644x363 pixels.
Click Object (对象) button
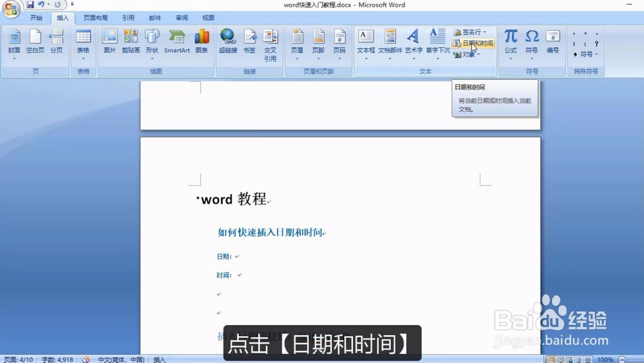coord(468,54)
